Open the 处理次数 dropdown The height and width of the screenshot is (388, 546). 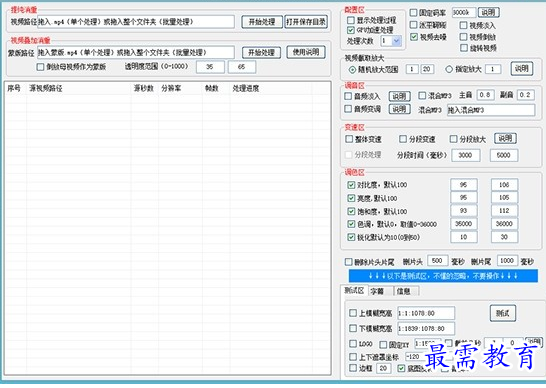[396, 41]
